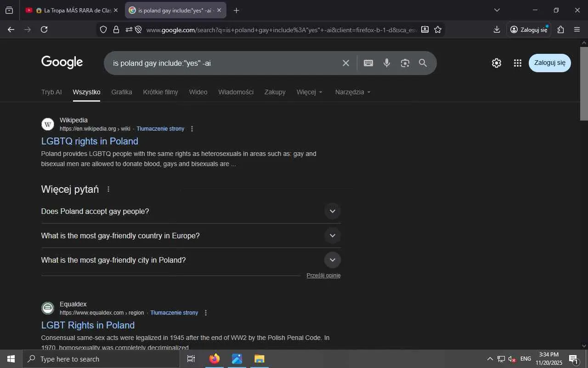Open Firefox View tab list icon
Screen dimensions: 588x368
click(x=9, y=10)
